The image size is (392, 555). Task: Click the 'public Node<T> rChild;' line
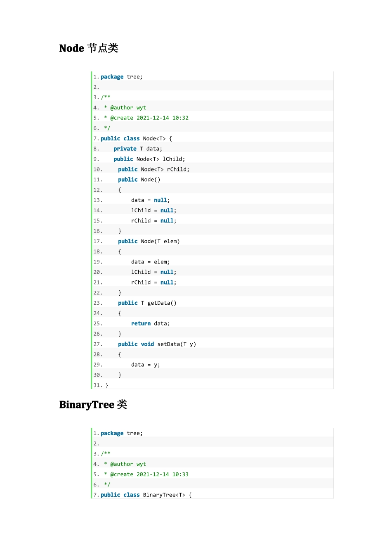pyautogui.click(x=154, y=170)
